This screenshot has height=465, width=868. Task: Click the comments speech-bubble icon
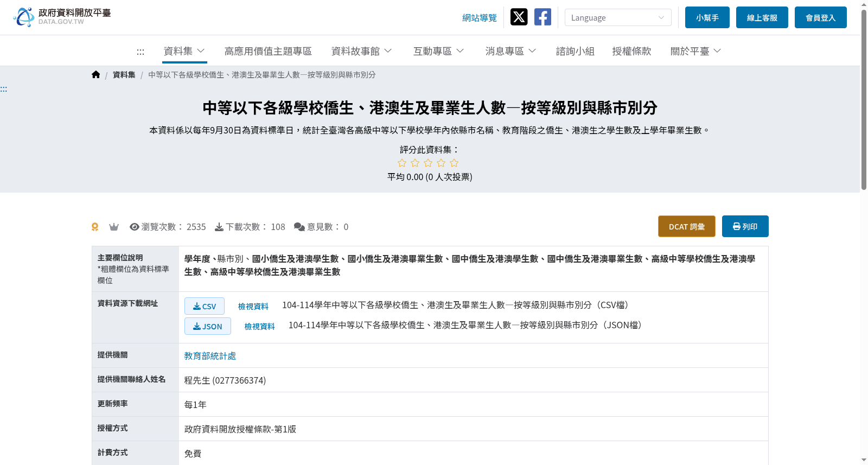coord(299,227)
